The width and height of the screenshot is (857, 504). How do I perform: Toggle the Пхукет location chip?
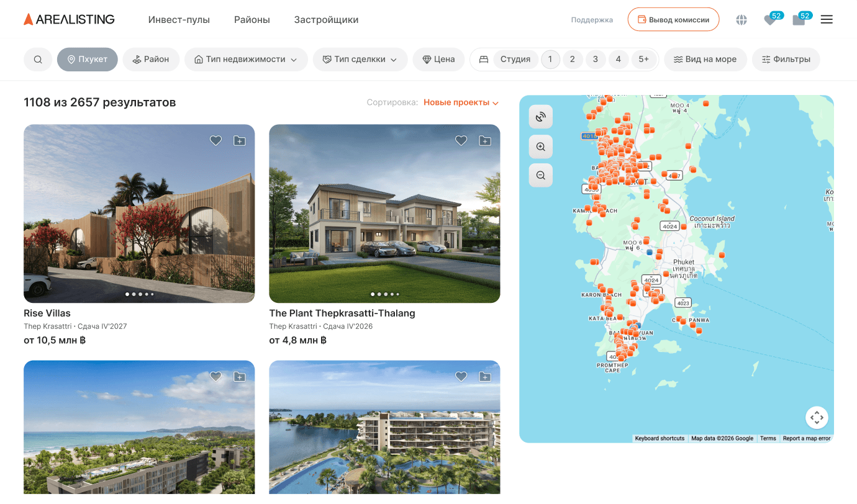point(88,60)
